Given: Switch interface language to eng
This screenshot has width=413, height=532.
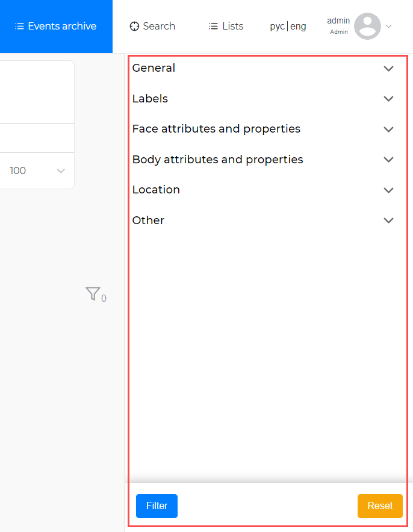Looking at the screenshot, I should pyautogui.click(x=298, y=26).
